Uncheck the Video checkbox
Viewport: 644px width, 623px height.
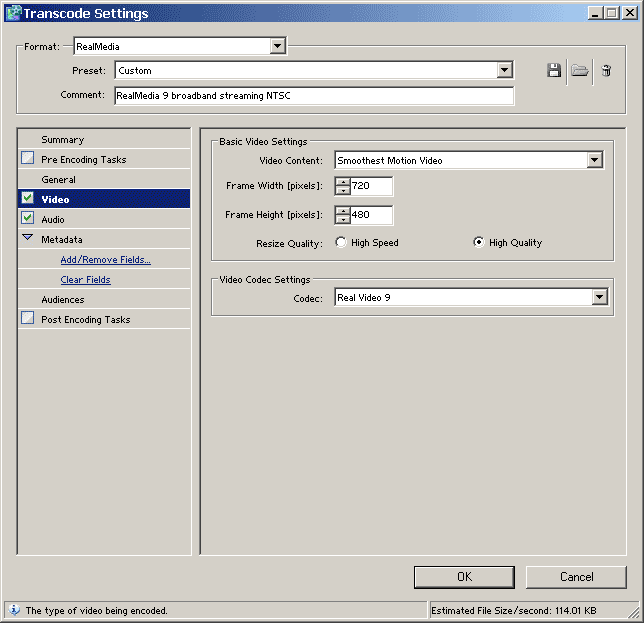(28, 198)
